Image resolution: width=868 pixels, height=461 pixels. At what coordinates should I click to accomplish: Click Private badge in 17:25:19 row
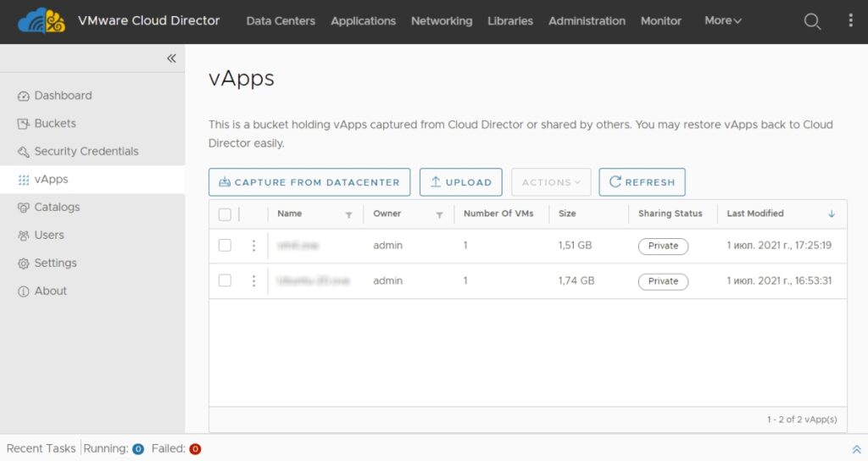click(663, 246)
